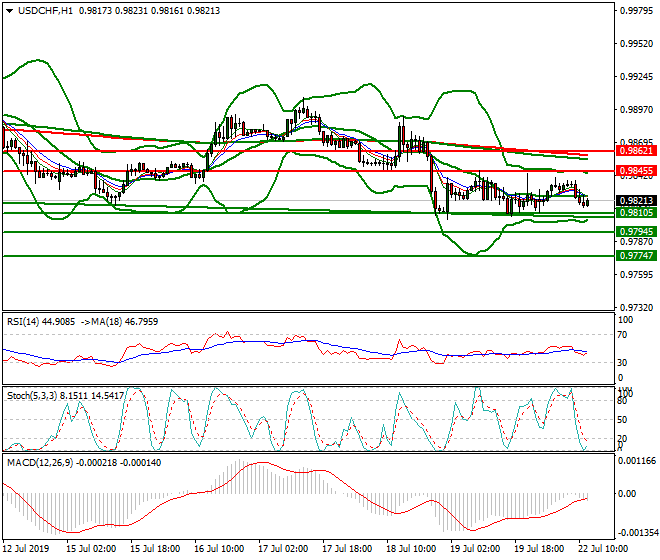Click the 15 Jul 02:00 time label
Image resolution: width=660 pixels, height=560 pixels.
coord(91,549)
